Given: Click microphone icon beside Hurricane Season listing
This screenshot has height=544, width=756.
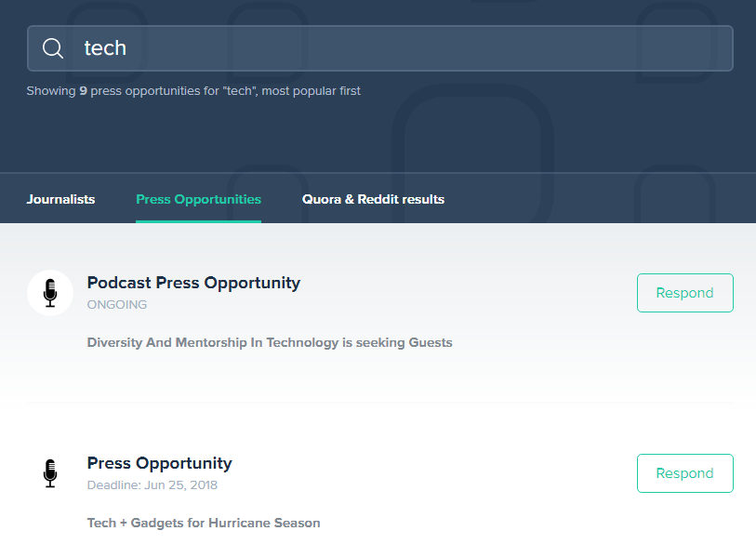Looking at the screenshot, I should coord(50,473).
